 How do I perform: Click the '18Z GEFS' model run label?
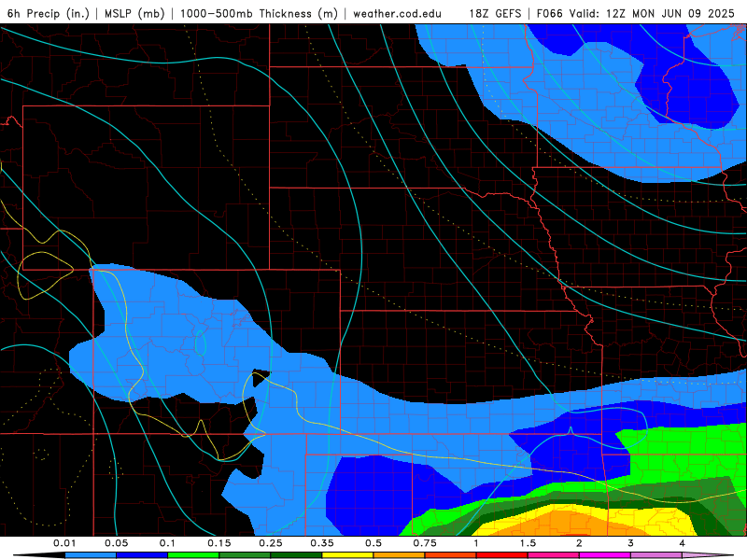pyautogui.click(x=495, y=13)
